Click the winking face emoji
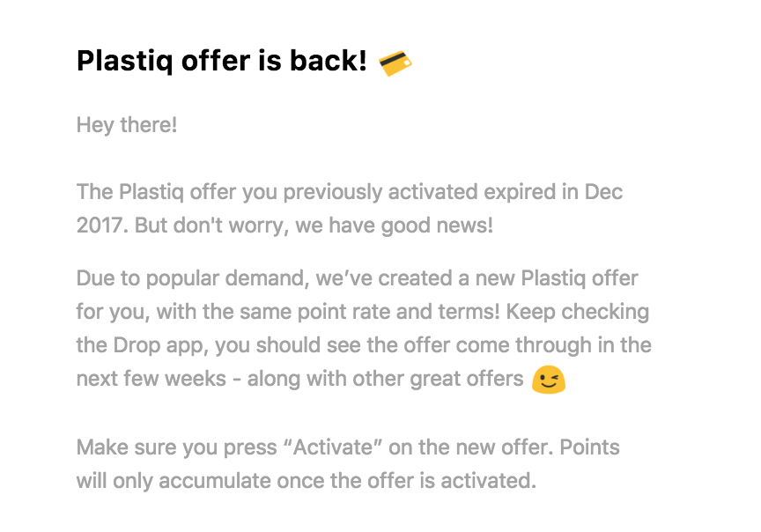The image size is (761, 532). pyautogui.click(x=548, y=380)
